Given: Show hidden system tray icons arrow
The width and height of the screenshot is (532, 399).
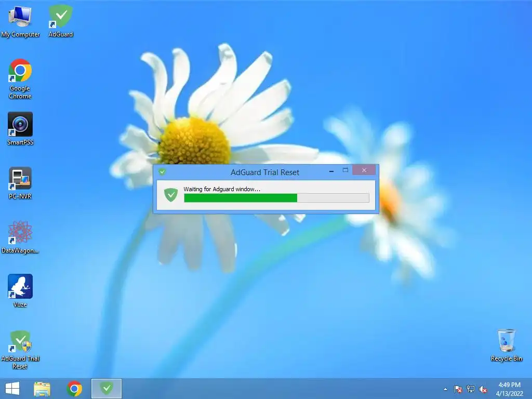Looking at the screenshot, I should pyautogui.click(x=445, y=389).
